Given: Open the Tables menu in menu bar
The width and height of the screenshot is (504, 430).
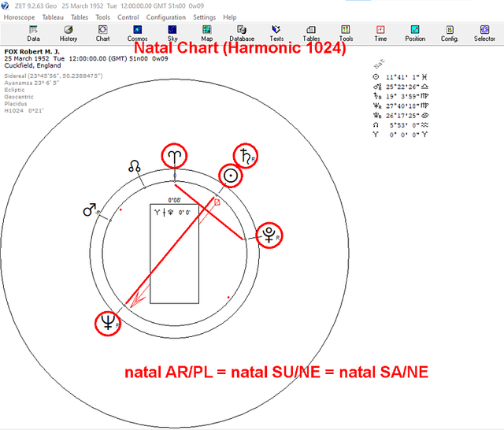Looking at the screenshot, I should pyautogui.click(x=80, y=17).
